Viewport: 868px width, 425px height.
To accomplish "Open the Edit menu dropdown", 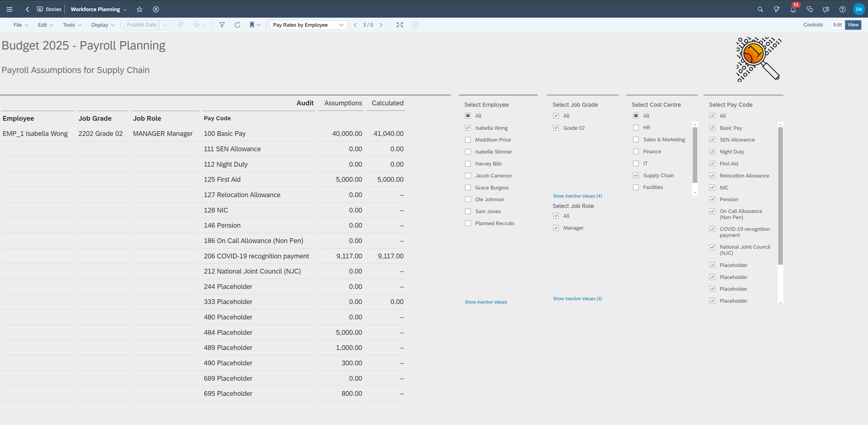I will tap(45, 25).
